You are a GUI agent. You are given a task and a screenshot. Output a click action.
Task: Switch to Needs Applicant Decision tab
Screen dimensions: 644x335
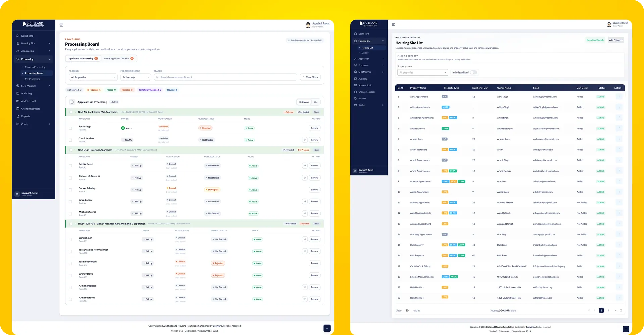coord(118,59)
